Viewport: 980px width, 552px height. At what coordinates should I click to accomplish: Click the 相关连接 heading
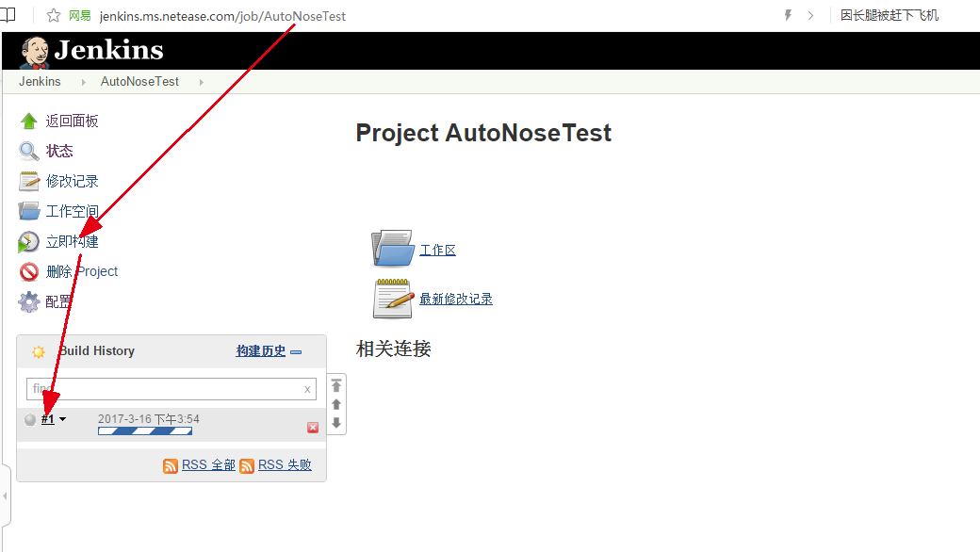pos(393,349)
